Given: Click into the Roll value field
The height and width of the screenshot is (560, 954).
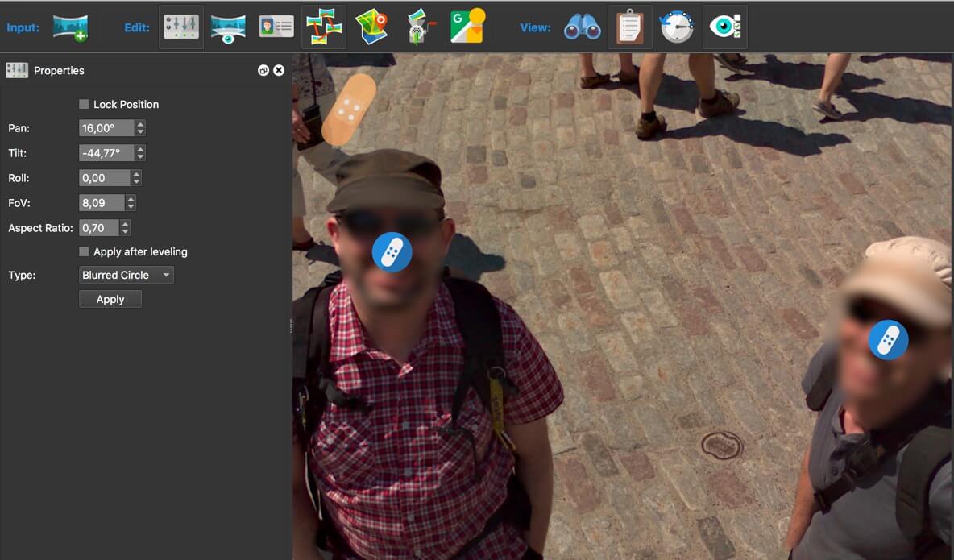Looking at the screenshot, I should [x=104, y=178].
